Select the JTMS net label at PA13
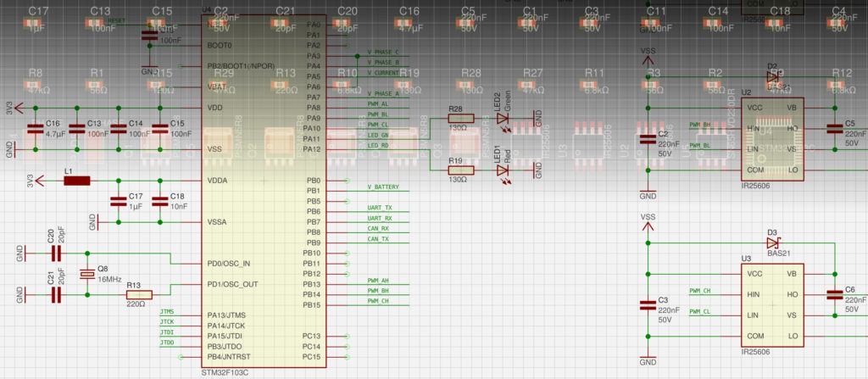This screenshot has width=868, height=379. (x=166, y=312)
